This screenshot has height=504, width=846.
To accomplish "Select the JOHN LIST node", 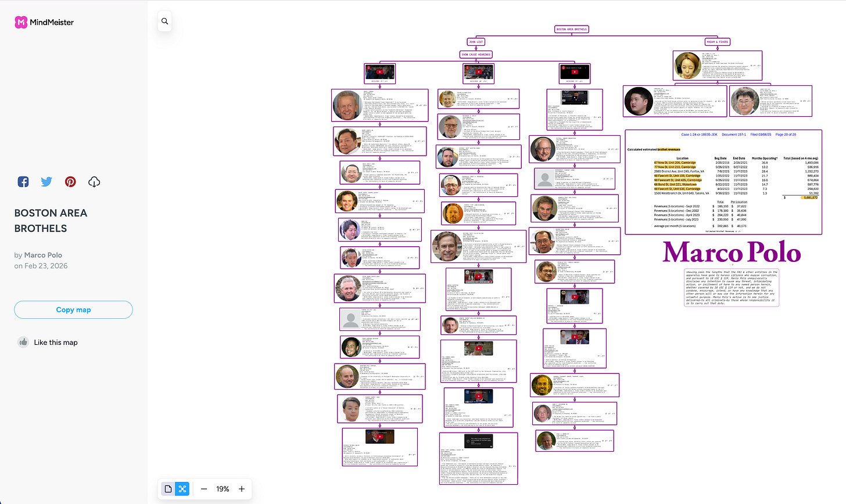I will [476, 42].
